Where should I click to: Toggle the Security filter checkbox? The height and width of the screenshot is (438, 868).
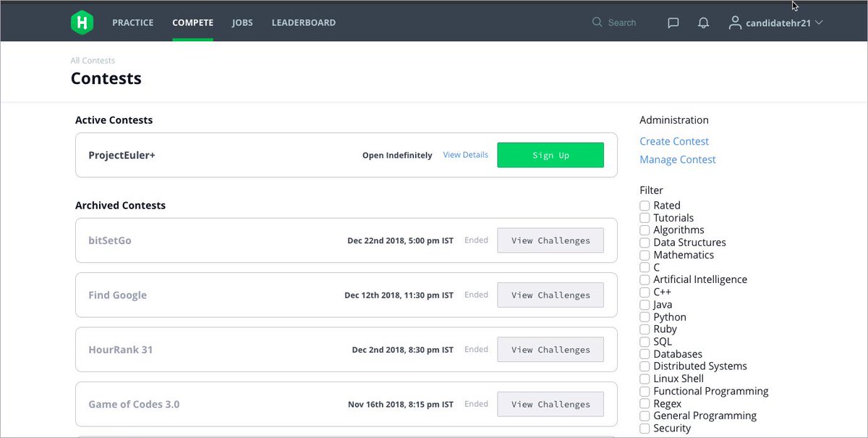click(x=644, y=429)
